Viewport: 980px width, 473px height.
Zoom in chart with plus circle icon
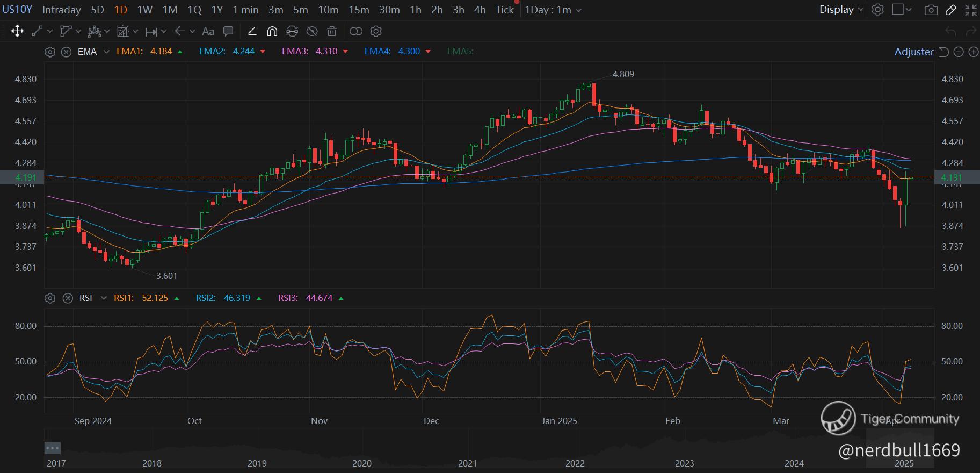(x=973, y=52)
